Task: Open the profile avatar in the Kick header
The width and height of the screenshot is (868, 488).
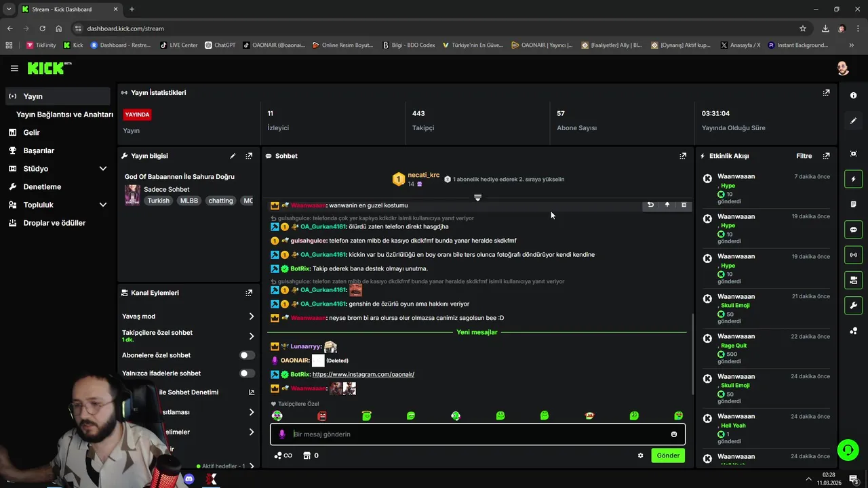Action: (x=842, y=68)
